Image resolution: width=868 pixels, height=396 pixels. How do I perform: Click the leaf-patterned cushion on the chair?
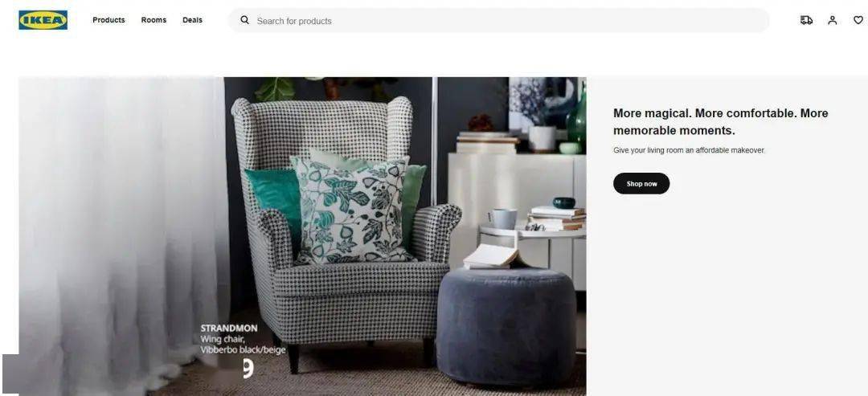click(352, 210)
